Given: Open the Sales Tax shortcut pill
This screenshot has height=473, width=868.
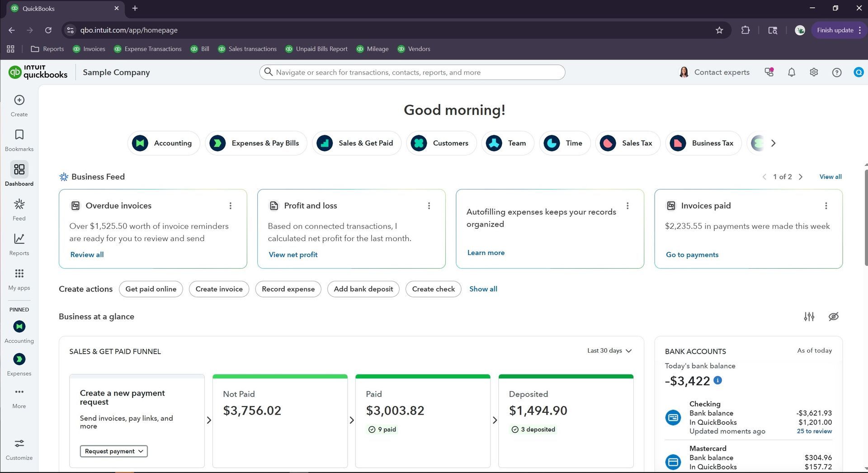Looking at the screenshot, I should click(x=628, y=143).
